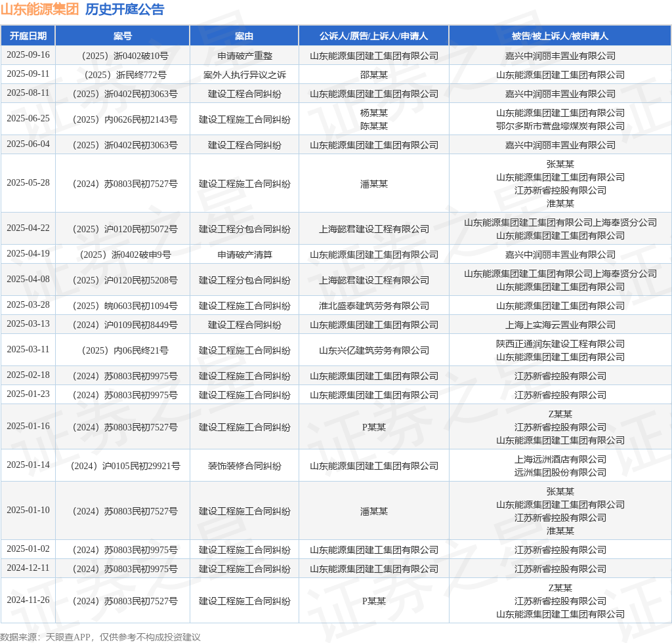Click defendant 远洲集团股份有限公司
This screenshot has height=643, width=672.
560,472
